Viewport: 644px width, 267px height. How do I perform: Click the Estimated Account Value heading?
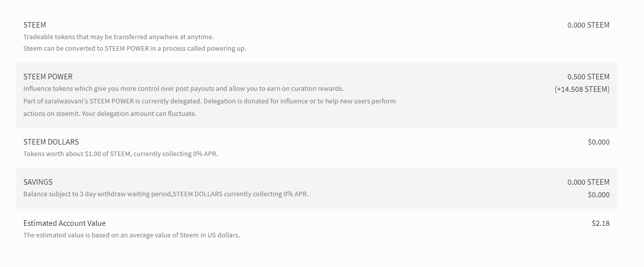click(x=65, y=223)
